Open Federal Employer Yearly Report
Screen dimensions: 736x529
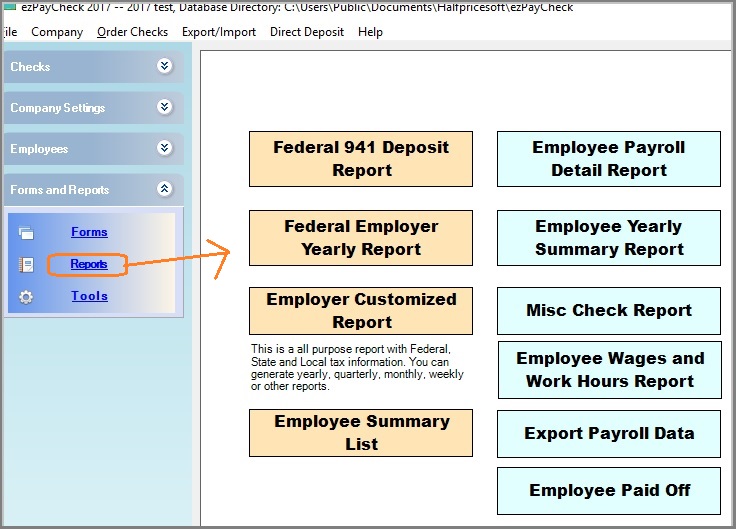[361, 238]
